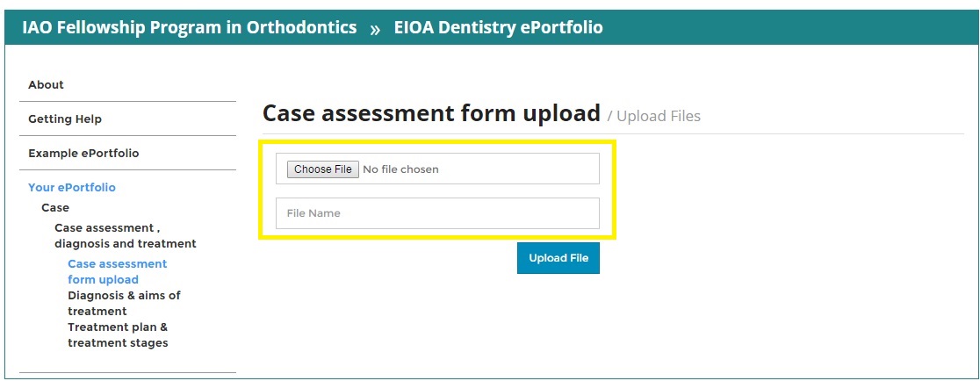Submit with the Upload File button

558,258
